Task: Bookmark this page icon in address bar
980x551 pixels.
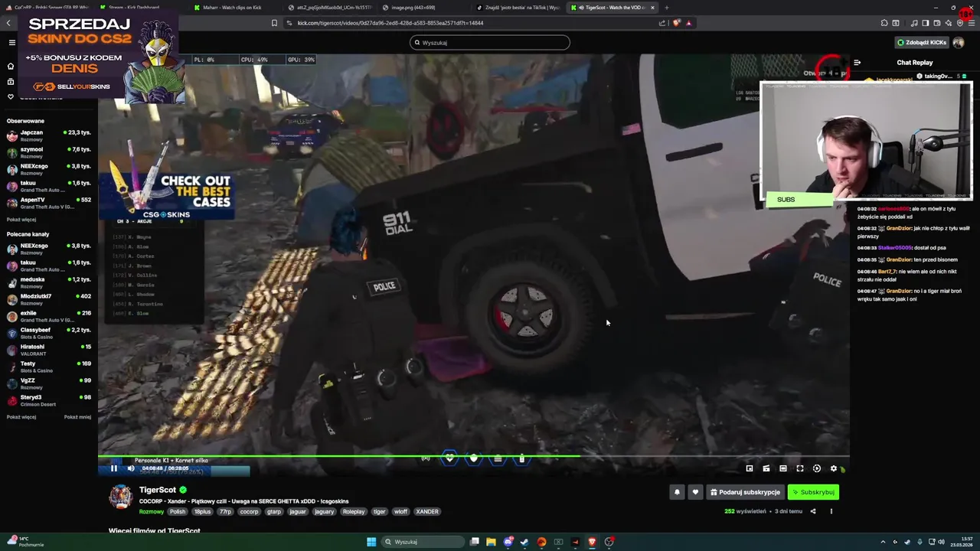Action: [274, 23]
